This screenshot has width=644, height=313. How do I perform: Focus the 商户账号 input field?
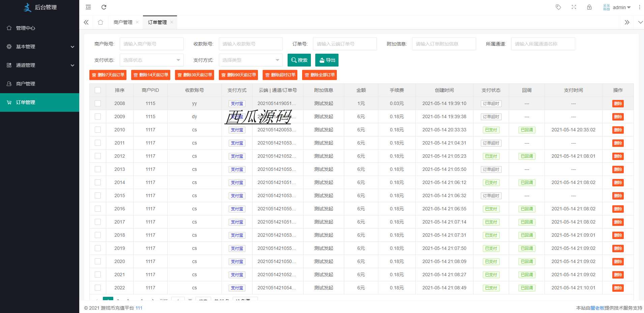click(x=152, y=44)
